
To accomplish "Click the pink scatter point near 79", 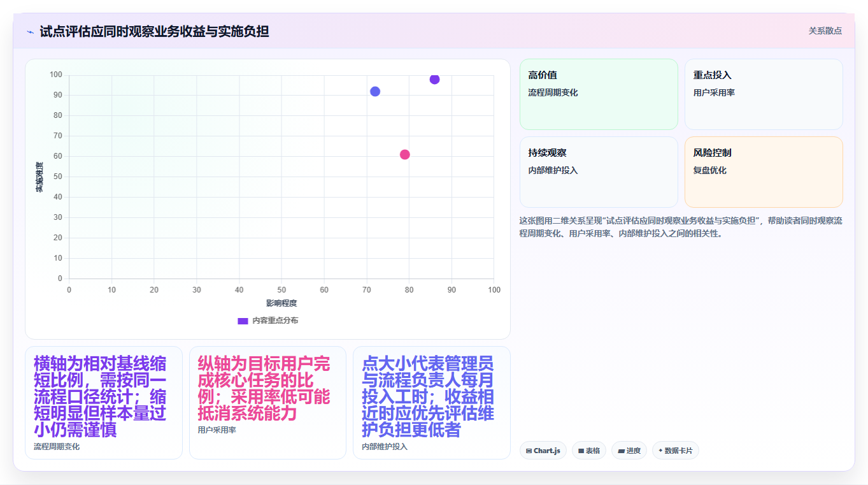I will point(405,154).
